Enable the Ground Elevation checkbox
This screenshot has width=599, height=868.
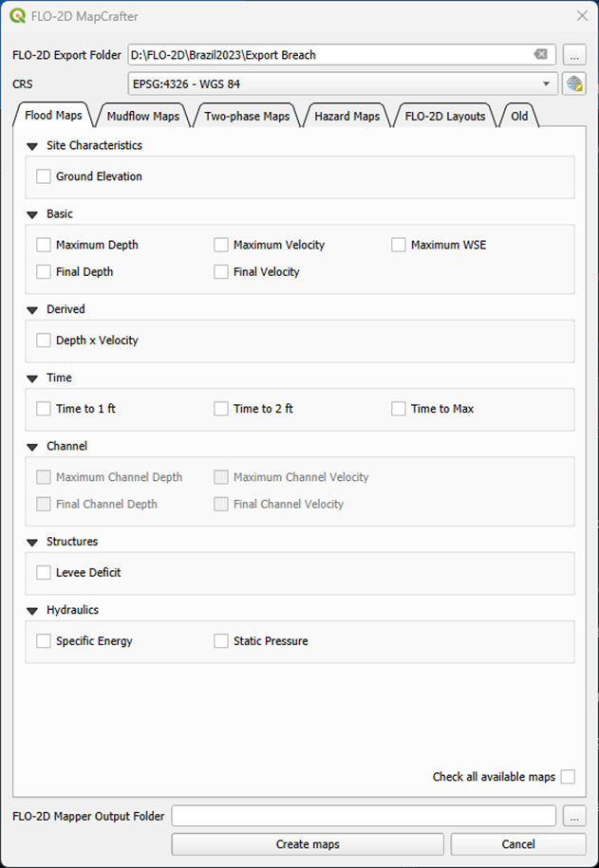(44, 176)
